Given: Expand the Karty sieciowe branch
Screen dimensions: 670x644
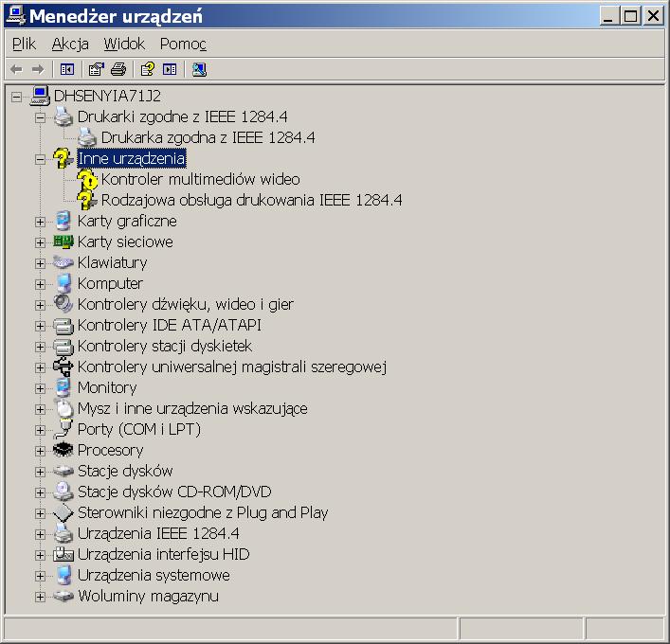Looking at the screenshot, I should point(40,243).
